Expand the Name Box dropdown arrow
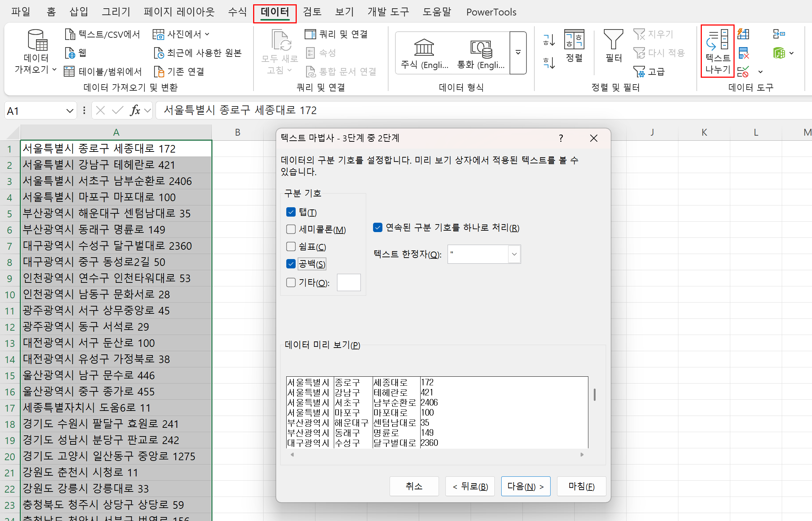The height and width of the screenshot is (521, 812). click(69, 111)
